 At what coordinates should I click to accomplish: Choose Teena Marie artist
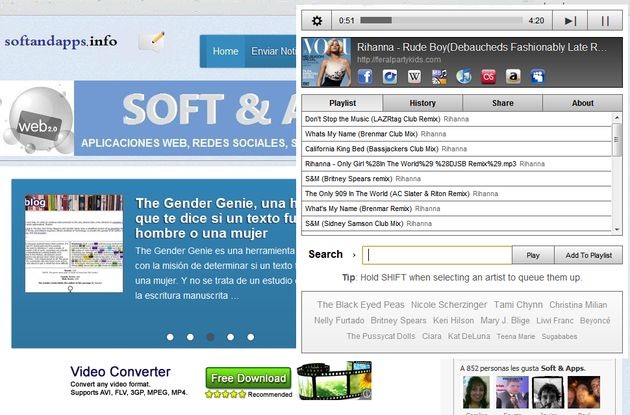pyautogui.click(x=515, y=337)
